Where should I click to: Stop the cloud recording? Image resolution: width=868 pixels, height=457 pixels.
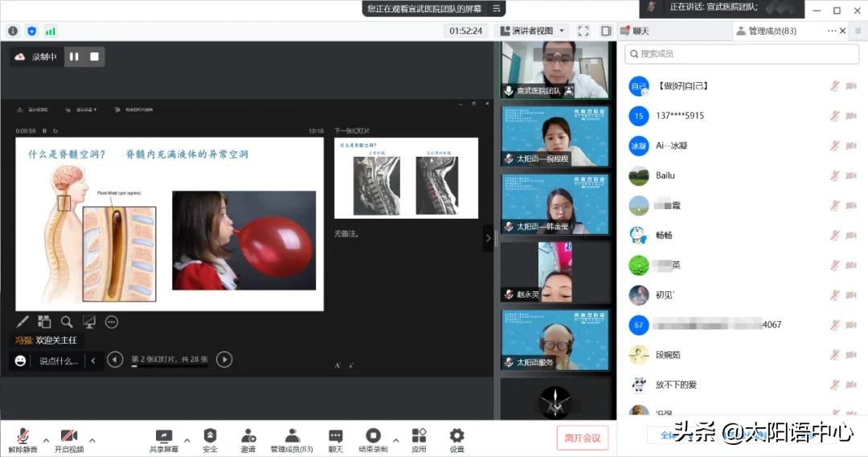point(94,56)
